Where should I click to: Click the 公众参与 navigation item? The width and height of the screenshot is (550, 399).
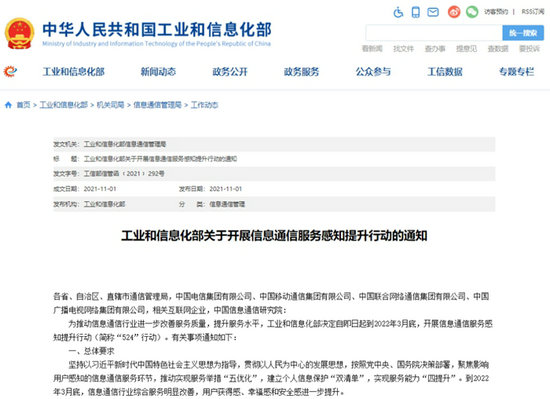coord(373,72)
